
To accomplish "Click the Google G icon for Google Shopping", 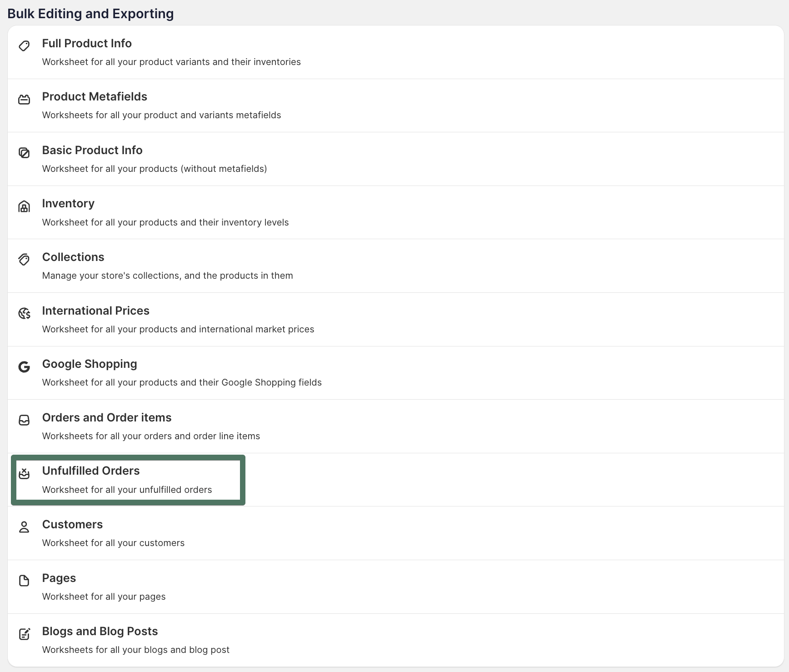I will tap(24, 366).
